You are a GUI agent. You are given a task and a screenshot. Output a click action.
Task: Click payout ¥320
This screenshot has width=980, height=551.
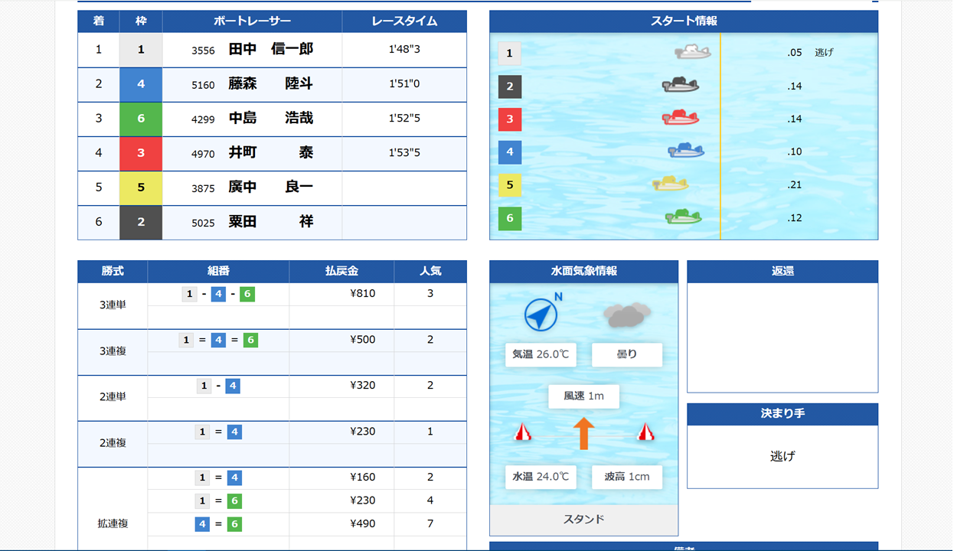point(362,385)
